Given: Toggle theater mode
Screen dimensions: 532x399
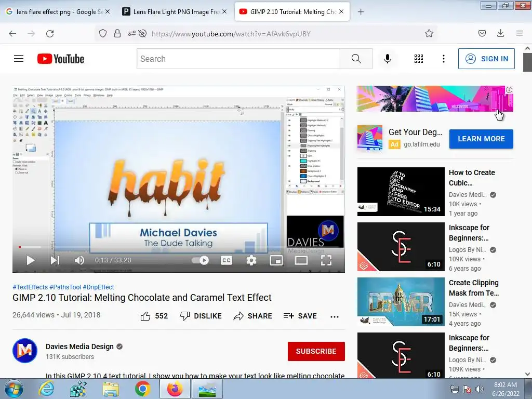Looking at the screenshot, I should [301, 260].
